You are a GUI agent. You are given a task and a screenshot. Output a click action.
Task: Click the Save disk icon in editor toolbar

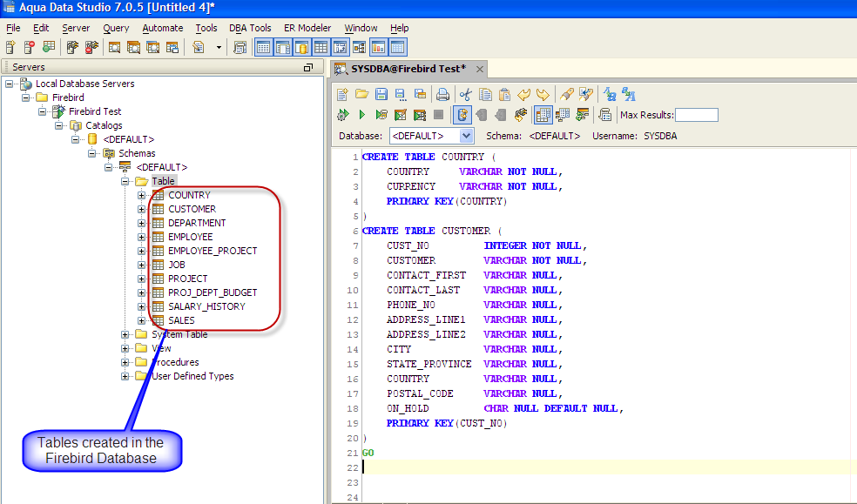[x=381, y=94]
